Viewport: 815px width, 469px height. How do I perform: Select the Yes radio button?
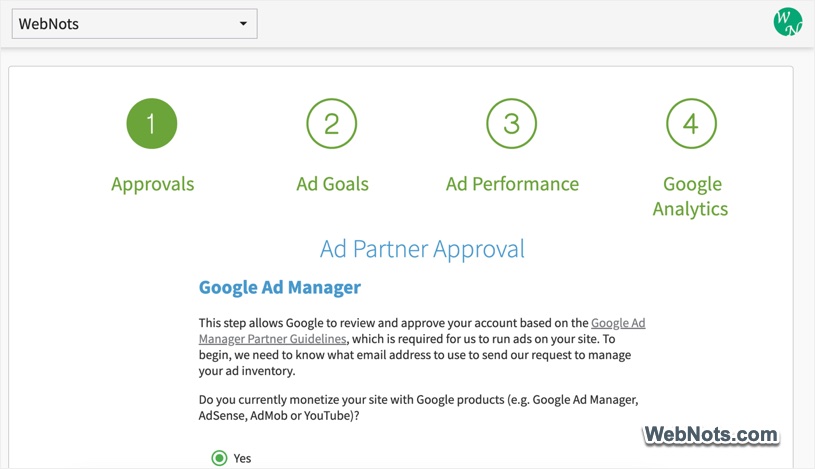[x=219, y=458]
